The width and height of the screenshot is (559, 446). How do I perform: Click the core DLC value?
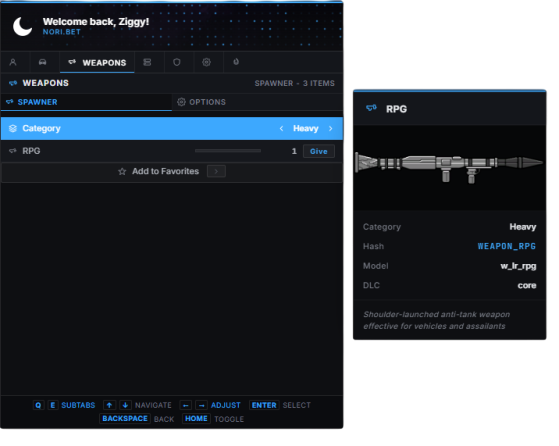click(x=527, y=286)
